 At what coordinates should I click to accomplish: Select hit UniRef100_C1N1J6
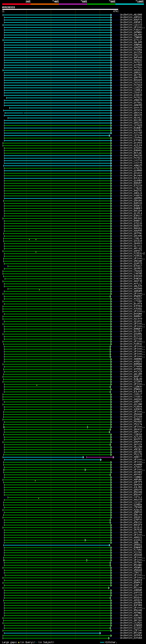[131, 239]
